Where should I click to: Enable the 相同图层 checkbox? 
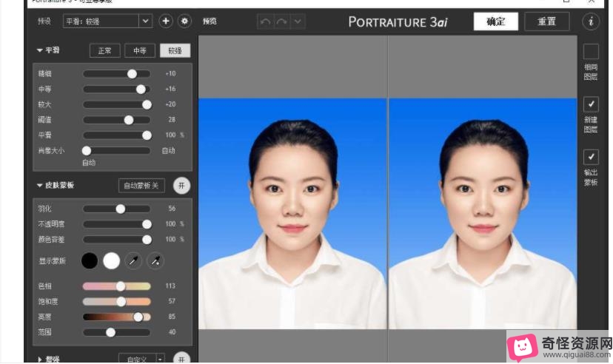[x=591, y=52]
